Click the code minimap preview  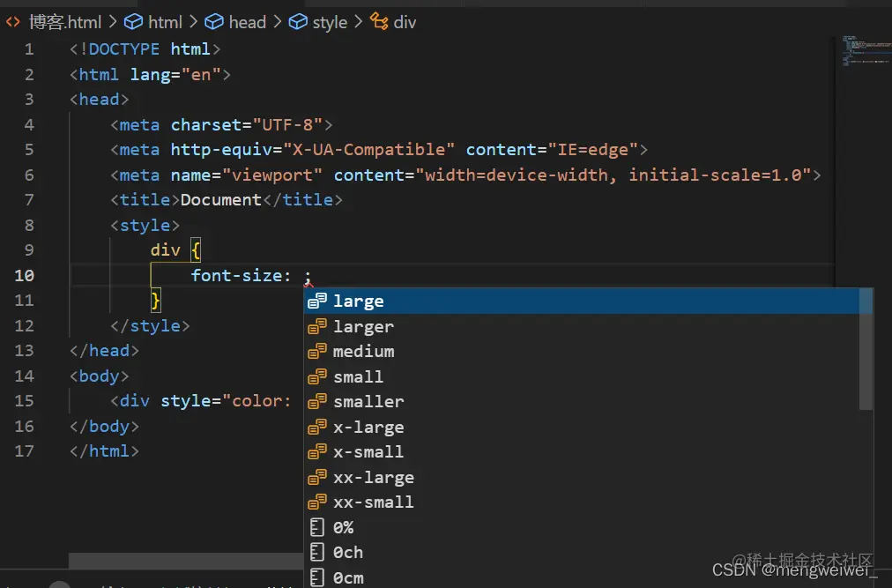866,50
